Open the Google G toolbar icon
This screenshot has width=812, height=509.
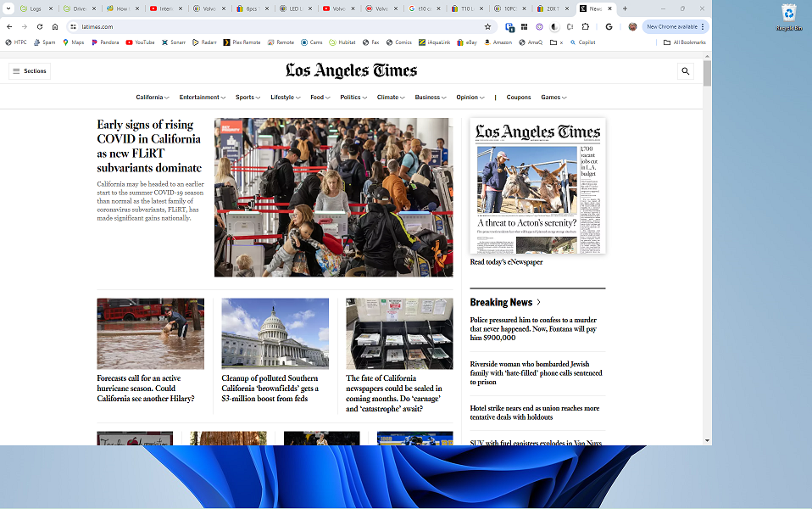(609, 26)
